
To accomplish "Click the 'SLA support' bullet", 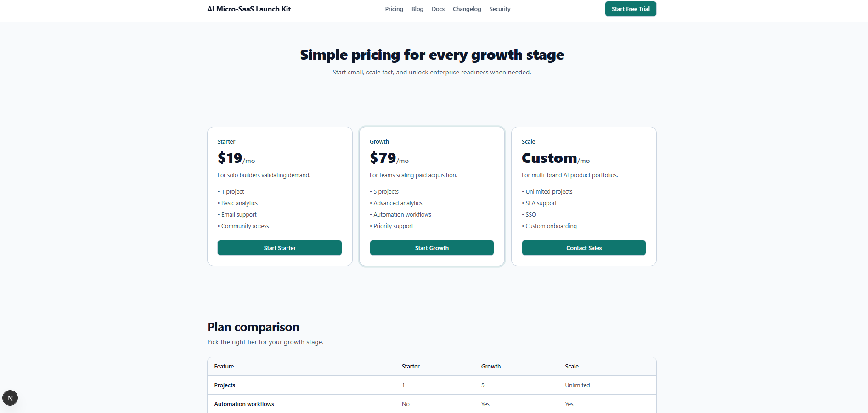I will coord(540,203).
